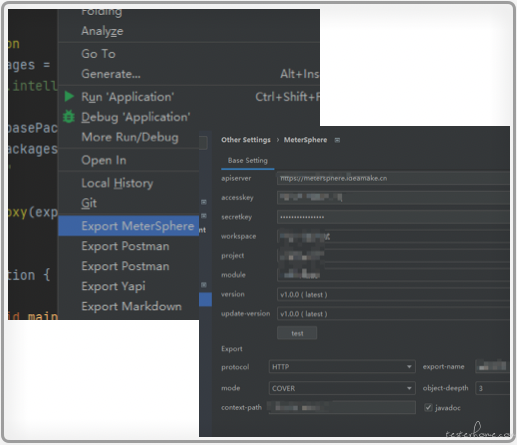This screenshot has width=517, height=445.
Task: Click the test connection button
Action: click(x=297, y=333)
